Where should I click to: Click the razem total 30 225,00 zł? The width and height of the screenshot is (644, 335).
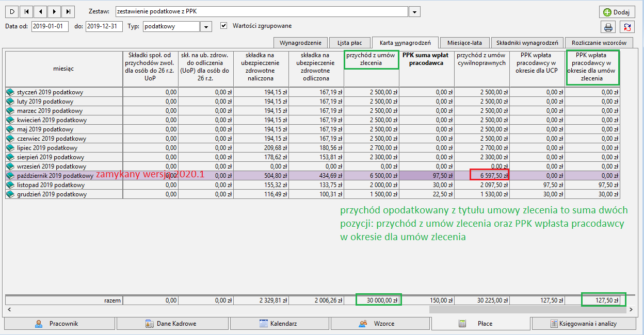(482, 300)
